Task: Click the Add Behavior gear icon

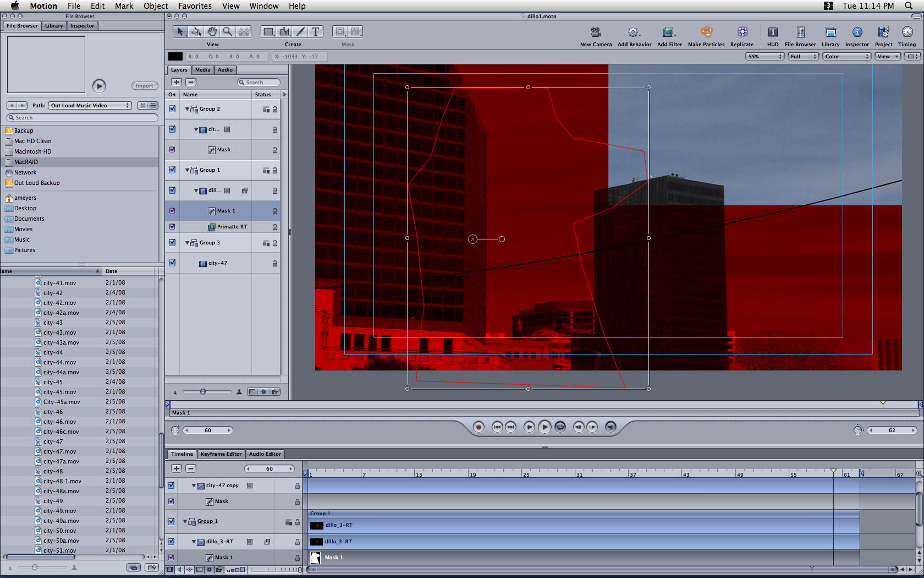Action: (634, 32)
